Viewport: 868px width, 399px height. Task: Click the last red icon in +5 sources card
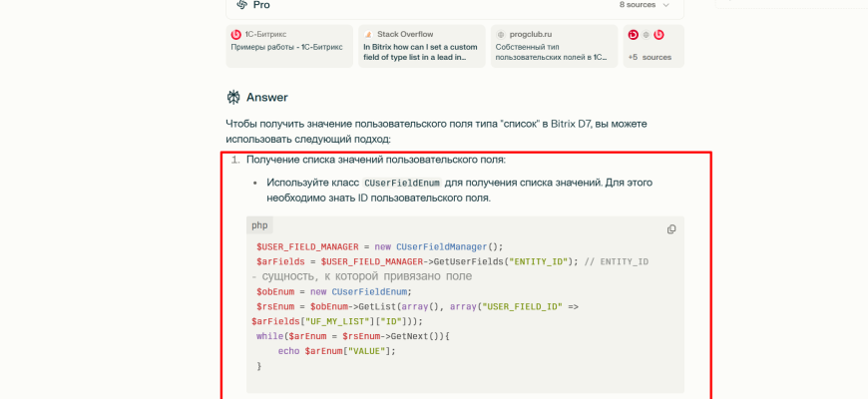pyautogui.click(x=658, y=34)
